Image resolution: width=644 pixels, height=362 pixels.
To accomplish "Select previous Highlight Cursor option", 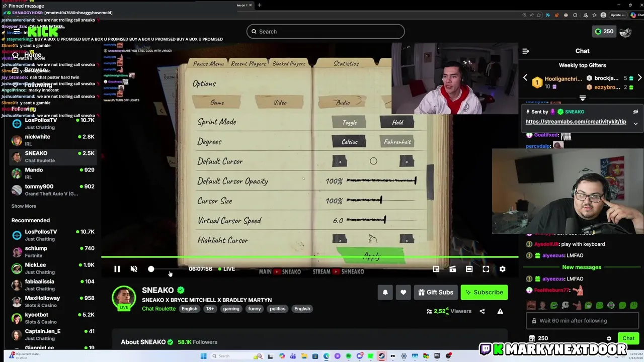I will tap(340, 240).
